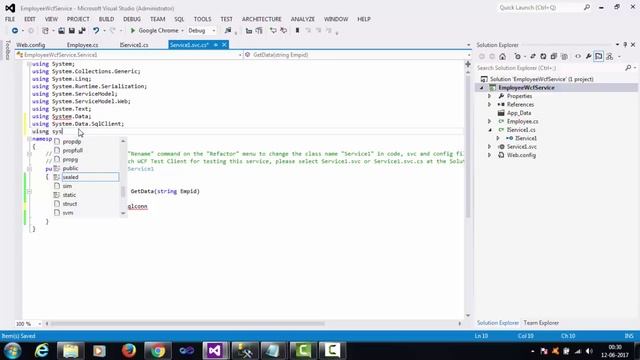Open File Explorer from the taskbar

coord(71,351)
